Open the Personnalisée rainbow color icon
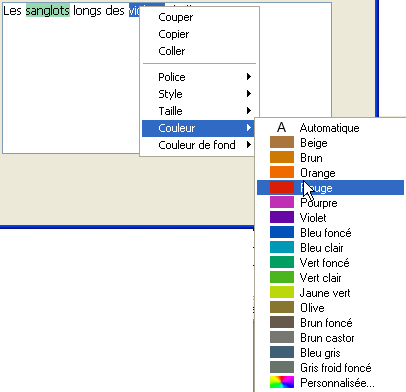 pyautogui.click(x=282, y=382)
